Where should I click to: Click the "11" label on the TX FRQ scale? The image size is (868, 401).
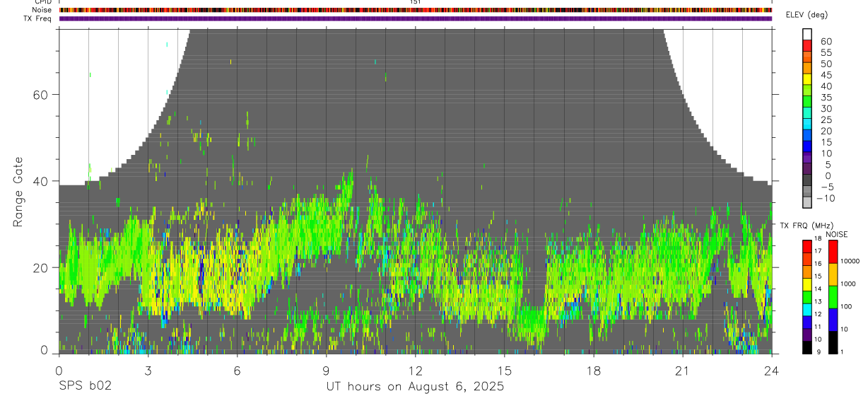[x=818, y=327]
